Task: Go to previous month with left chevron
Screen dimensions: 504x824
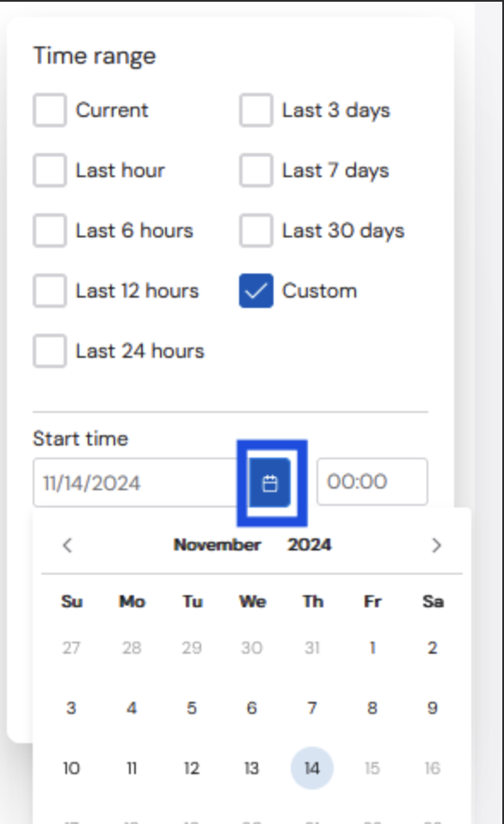Action: click(67, 545)
